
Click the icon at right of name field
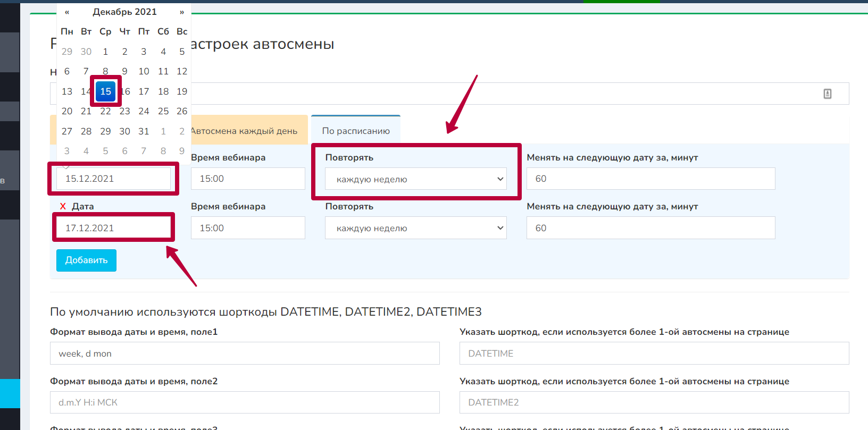click(827, 94)
